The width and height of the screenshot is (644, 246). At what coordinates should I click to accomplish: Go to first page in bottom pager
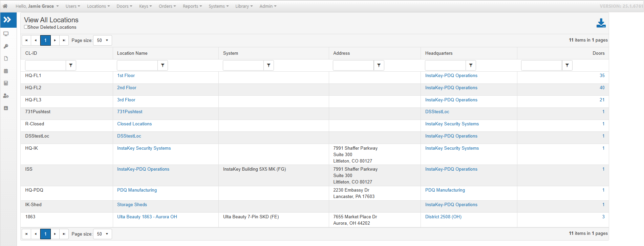(x=26, y=234)
